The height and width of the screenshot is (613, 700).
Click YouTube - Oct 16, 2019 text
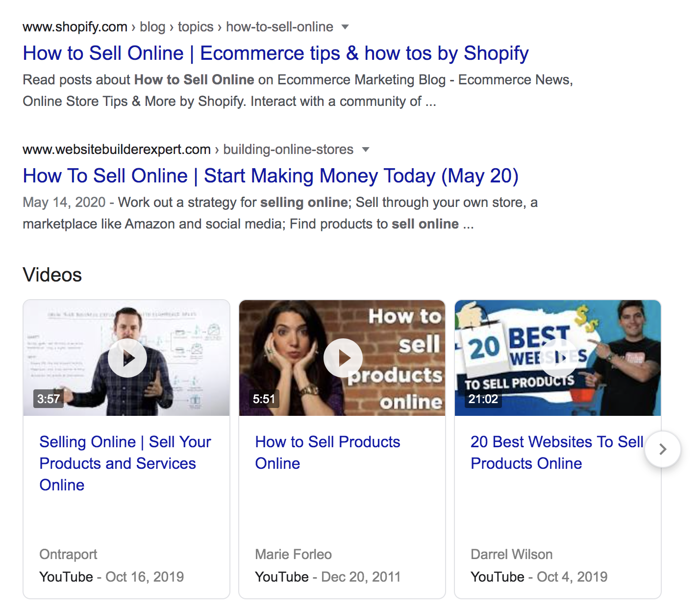tap(111, 577)
